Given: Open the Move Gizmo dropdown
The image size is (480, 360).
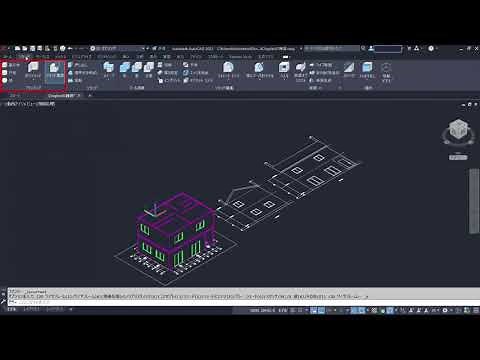Looking at the screenshot, I should click(x=386, y=72).
